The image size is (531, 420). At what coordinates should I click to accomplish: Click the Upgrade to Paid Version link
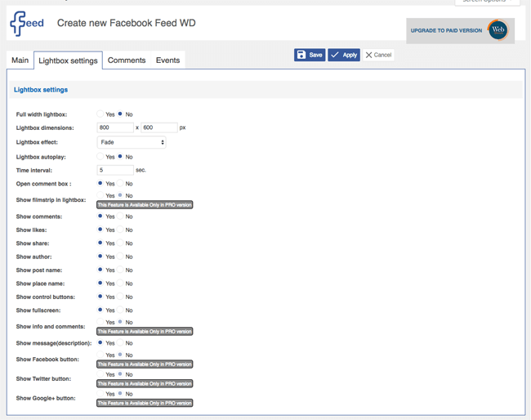[x=446, y=30]
